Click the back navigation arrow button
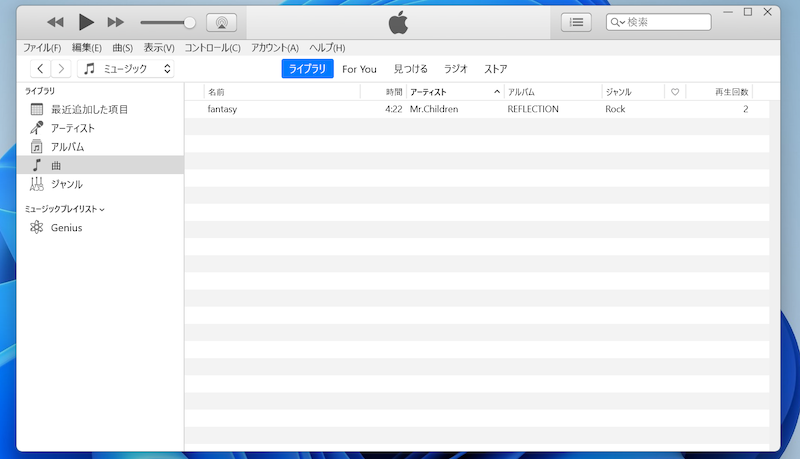Viewport: 800px width, 459px height. click(40, 69)
